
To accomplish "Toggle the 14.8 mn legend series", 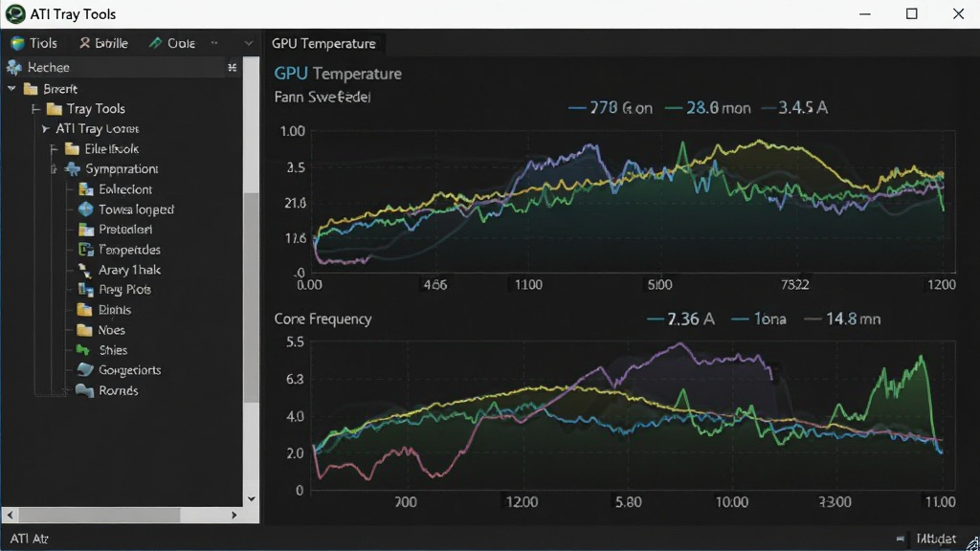I will pyautogui.click(x=842, y=320).
